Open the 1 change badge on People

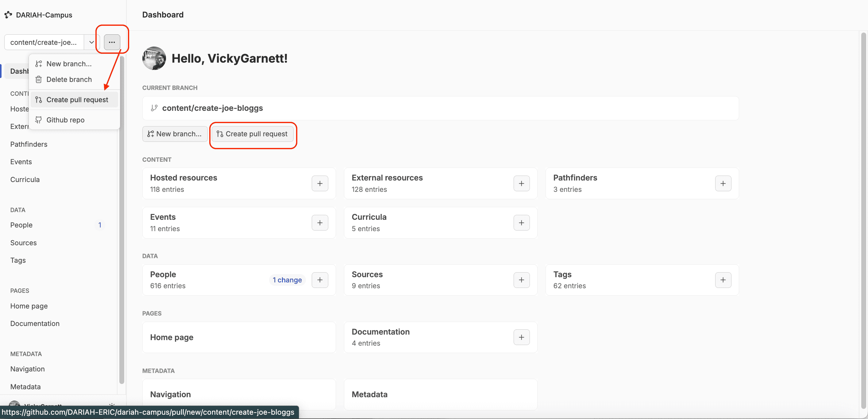[x=287, y=280]
